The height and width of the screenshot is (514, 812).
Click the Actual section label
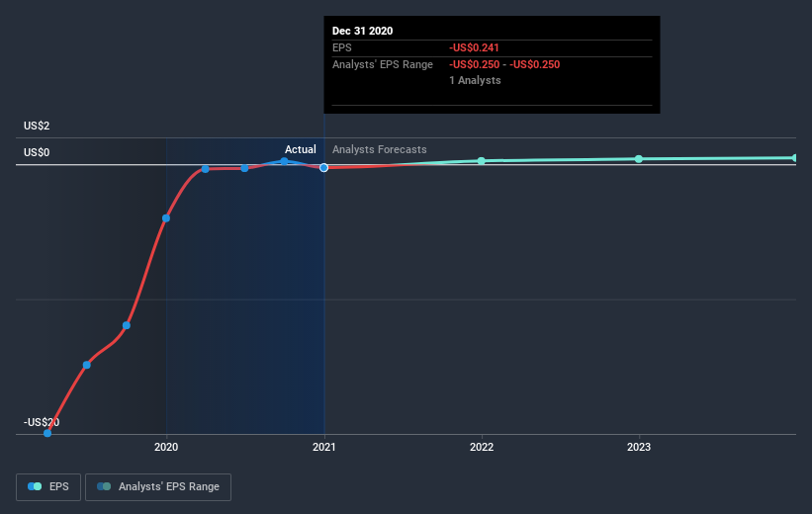tap(301, 149)
